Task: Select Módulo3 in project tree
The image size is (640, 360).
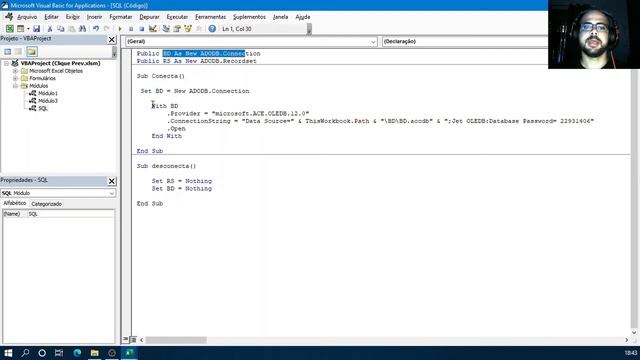Action: pos(47,100)
